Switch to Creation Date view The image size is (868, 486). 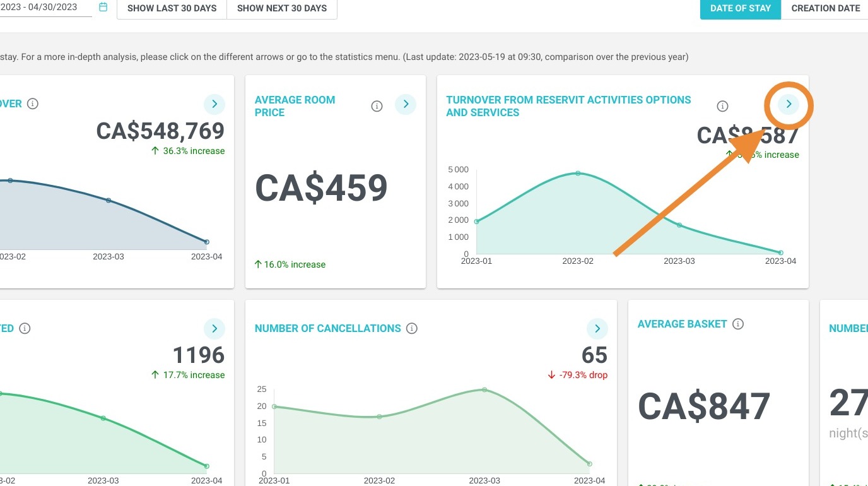[x=825, y=8]
